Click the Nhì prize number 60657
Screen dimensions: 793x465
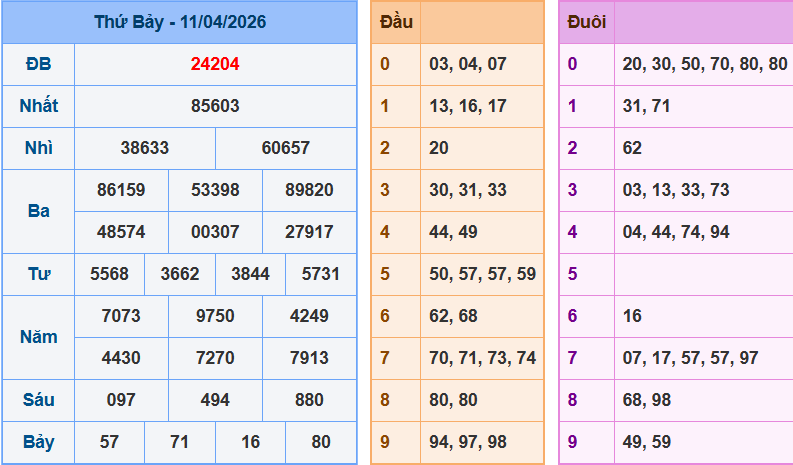pyautogui.click(x=286, y=148)
